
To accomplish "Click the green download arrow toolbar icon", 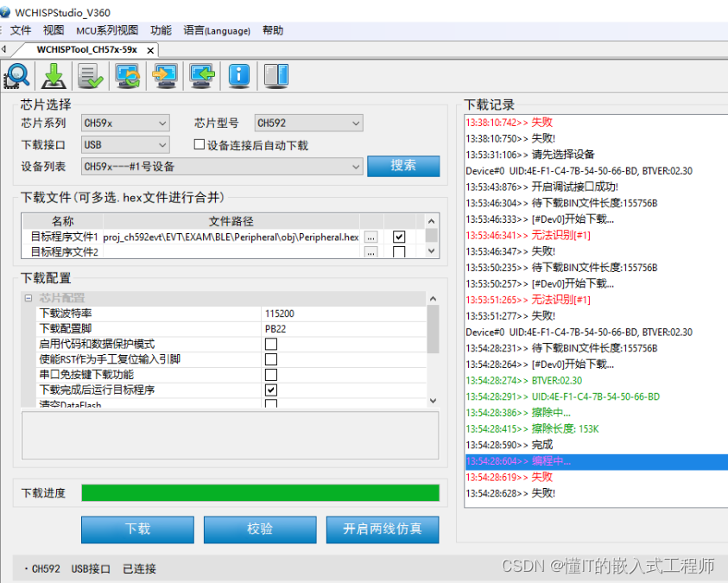I will (x=54, y=76).
